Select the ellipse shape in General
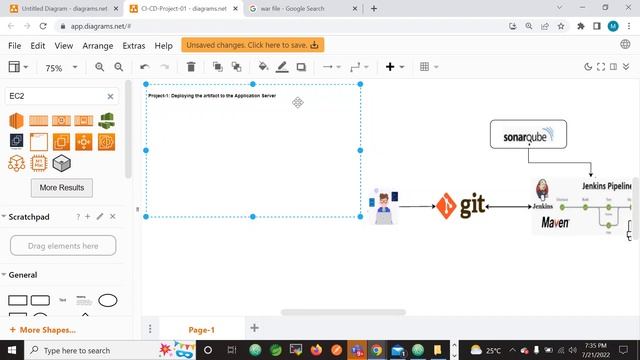The width and height of the screenshot is (640, 360). pos(108,300)
